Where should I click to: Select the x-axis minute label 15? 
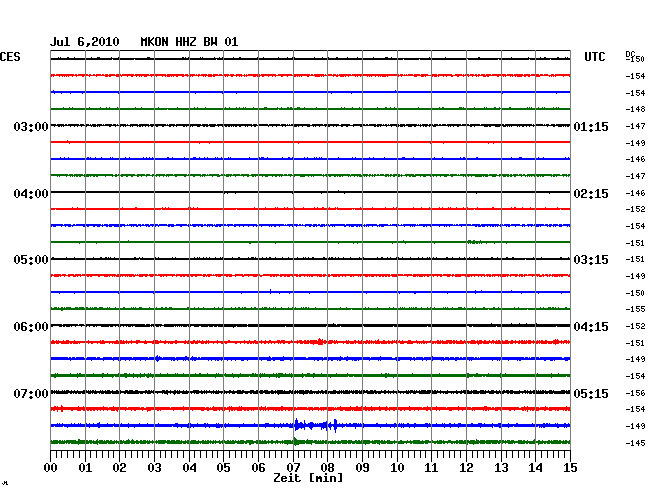(570, 467)
